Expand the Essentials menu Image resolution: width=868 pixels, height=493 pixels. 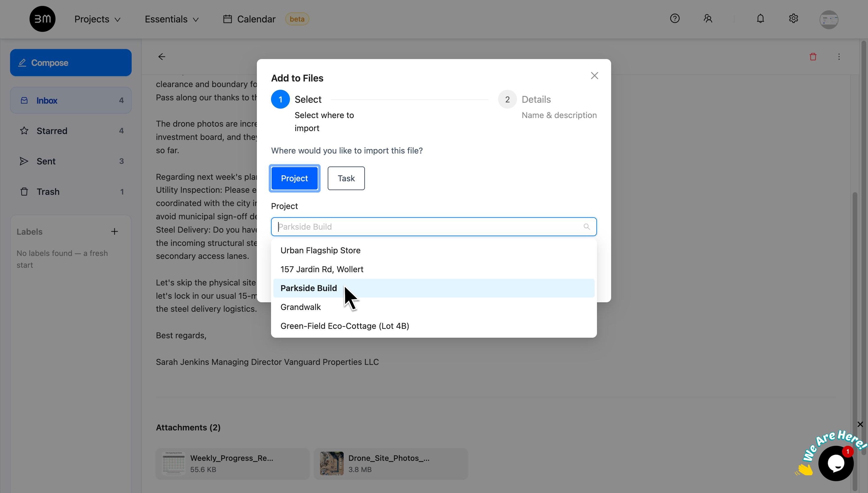coord(172,19)
